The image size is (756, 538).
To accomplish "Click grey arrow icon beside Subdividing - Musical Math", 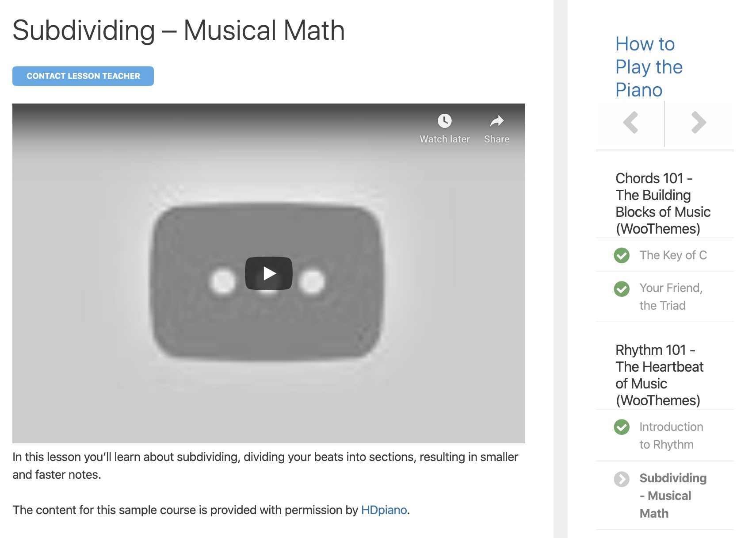I will 622,479.
